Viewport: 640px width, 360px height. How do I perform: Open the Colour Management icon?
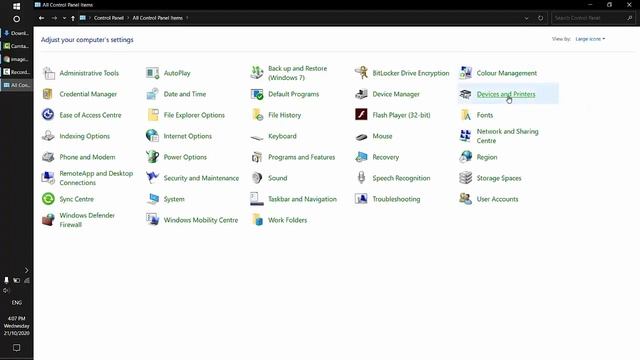tap(466, 73)
